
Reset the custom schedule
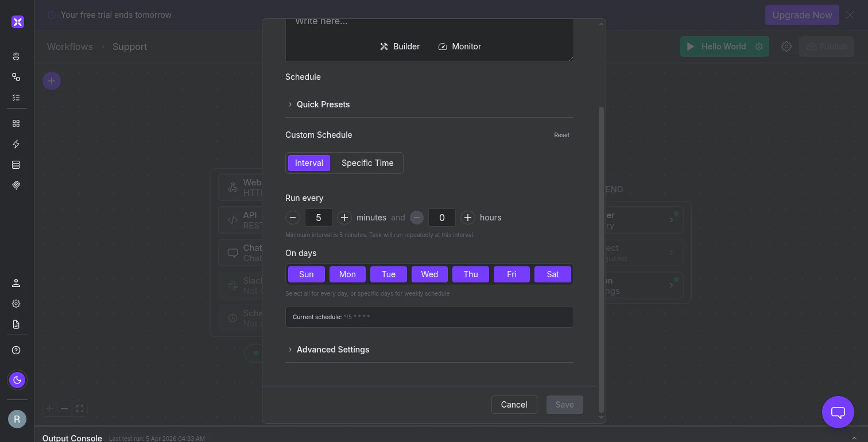(x=561, y=135)
